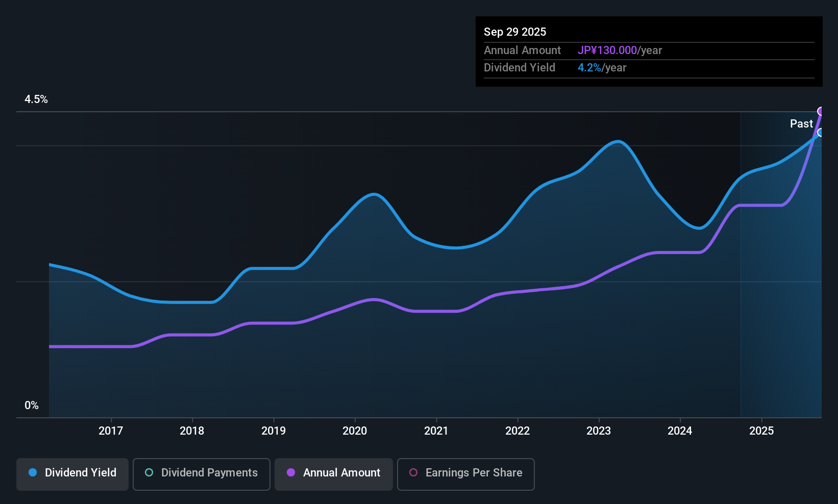The height and width of the screenshot is (504, 838).
Task: Expand the Dividend Payments legend entry
Action: coord(201,473)
